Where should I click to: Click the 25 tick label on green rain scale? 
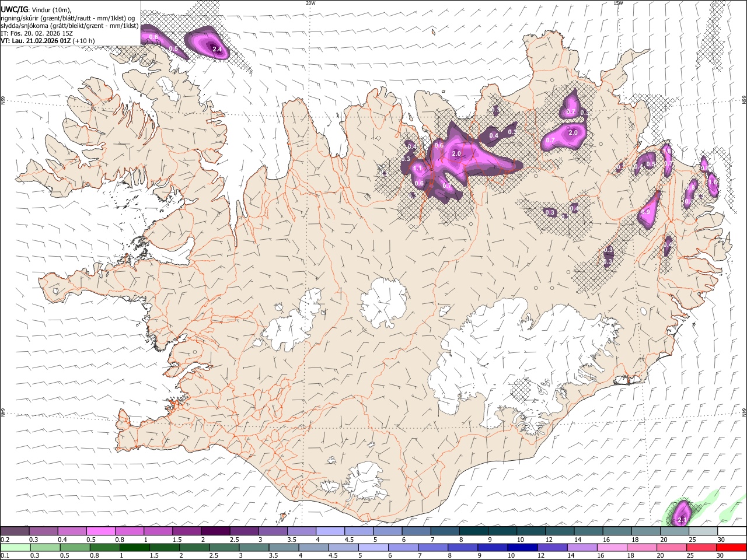coord(690,555)
